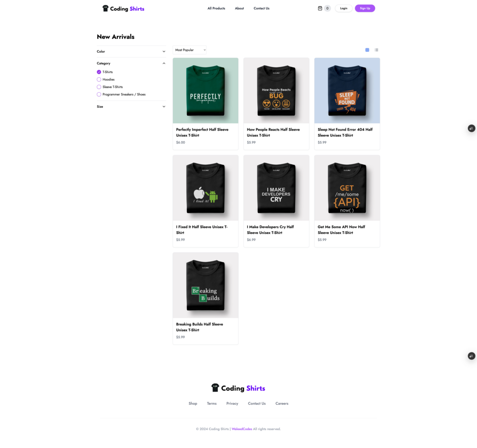Expand the Size filter section
The image size is (477, 448).
click(131, 106)
